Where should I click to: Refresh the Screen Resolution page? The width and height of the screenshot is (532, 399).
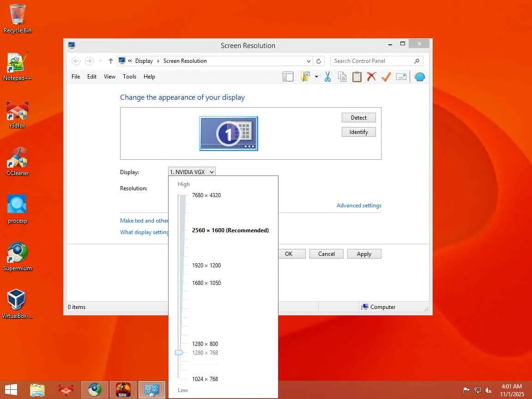319,61
